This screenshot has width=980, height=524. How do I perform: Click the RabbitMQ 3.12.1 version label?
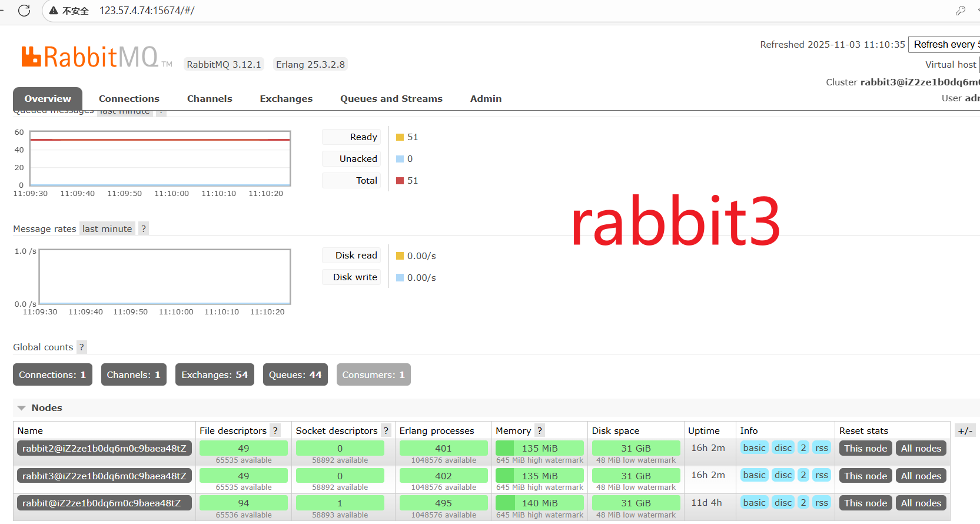click(x=224, y=64)
